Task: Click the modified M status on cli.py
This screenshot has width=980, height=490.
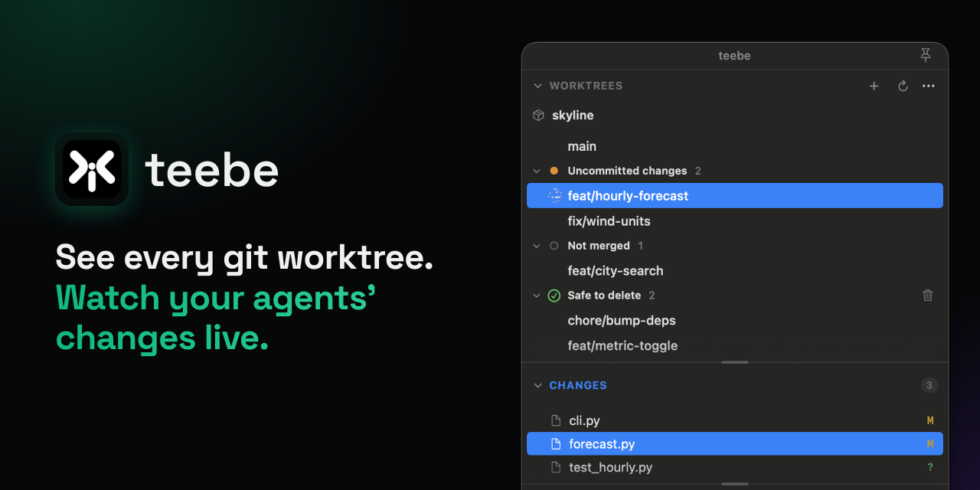Action: [x=930, y=420]
